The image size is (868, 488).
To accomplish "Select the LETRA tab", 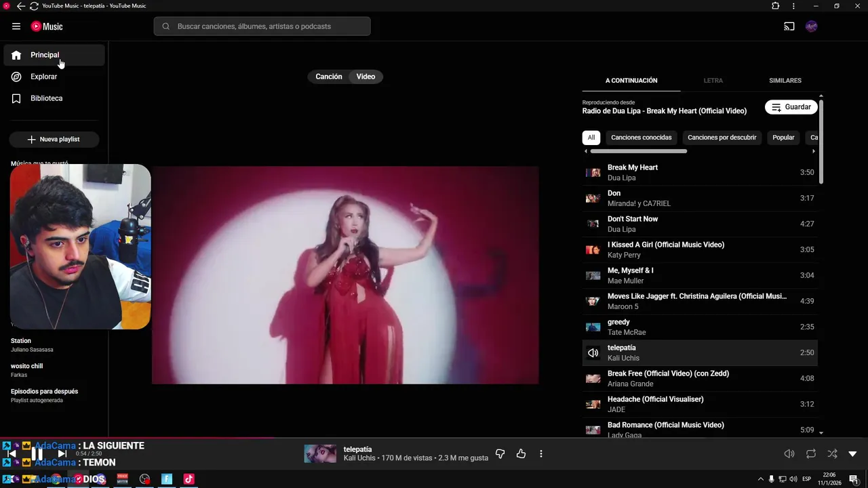I will 713,81.
